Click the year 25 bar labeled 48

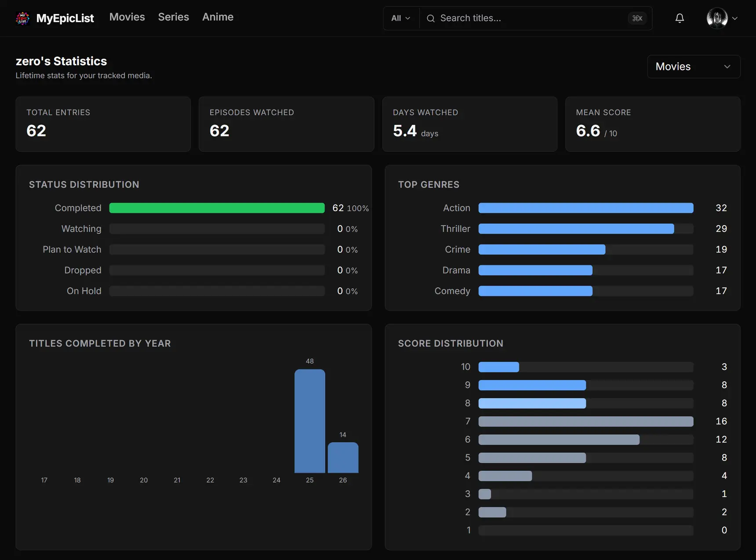click(310, 421)
